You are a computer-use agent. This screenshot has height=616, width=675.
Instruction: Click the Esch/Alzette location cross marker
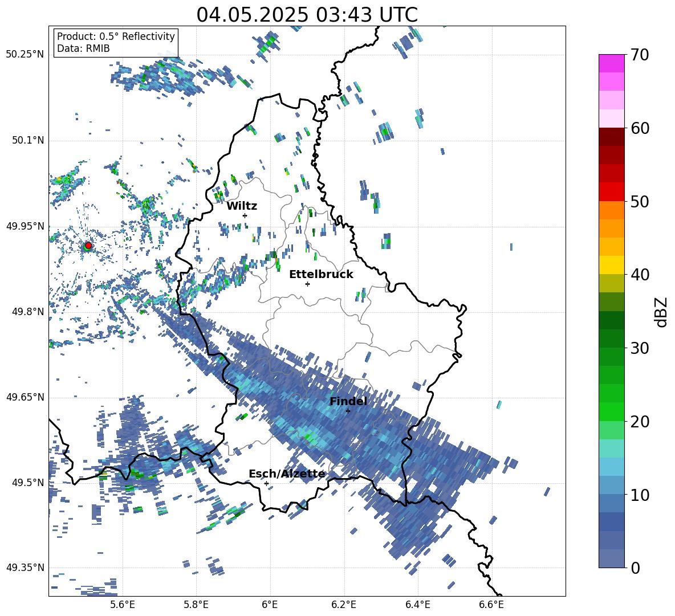(266, 483)
